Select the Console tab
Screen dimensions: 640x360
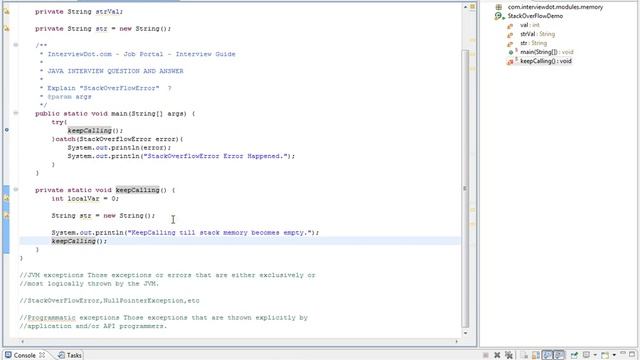24,355
